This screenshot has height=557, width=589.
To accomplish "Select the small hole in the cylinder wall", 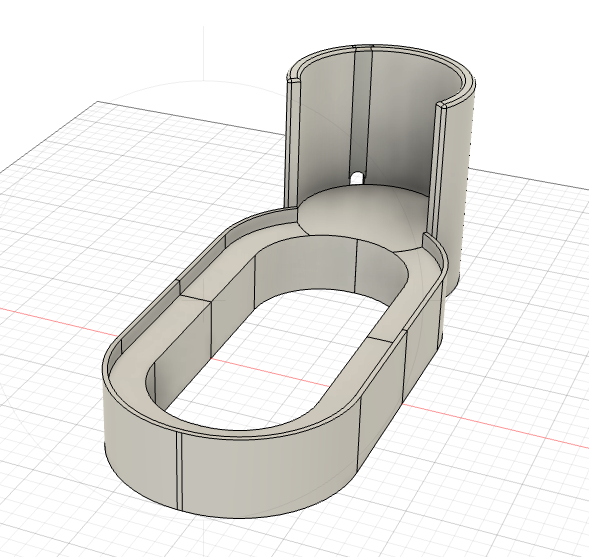I will coord(357,177).
